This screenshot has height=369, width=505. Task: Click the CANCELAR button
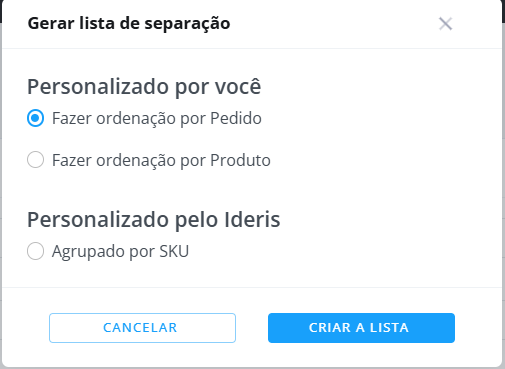142,328
